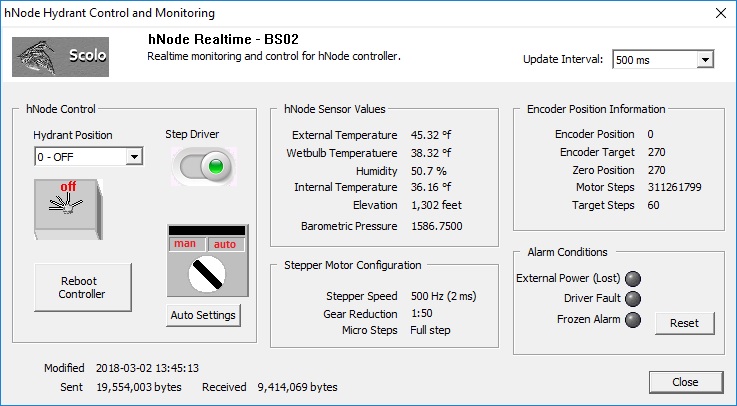
Task: Click the Close button at bottom right
Action: [x=685, y=383]
